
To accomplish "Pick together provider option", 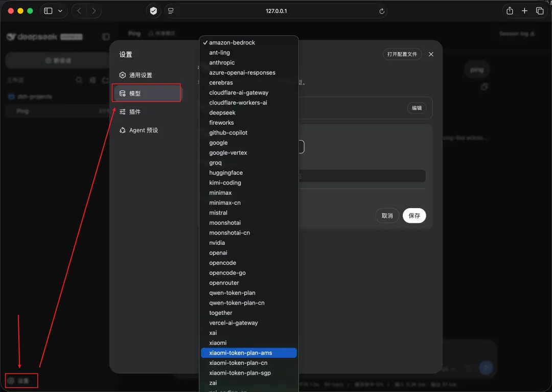I will [x=248, y=313].
